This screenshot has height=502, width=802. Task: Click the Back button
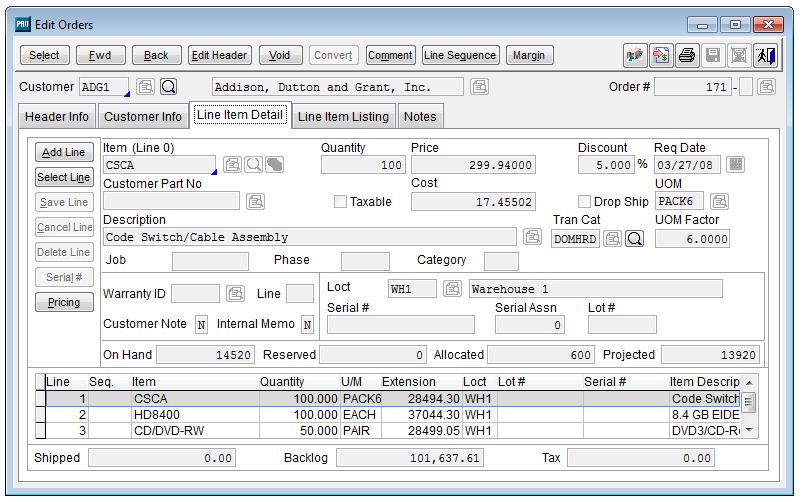tap(157, 55)
